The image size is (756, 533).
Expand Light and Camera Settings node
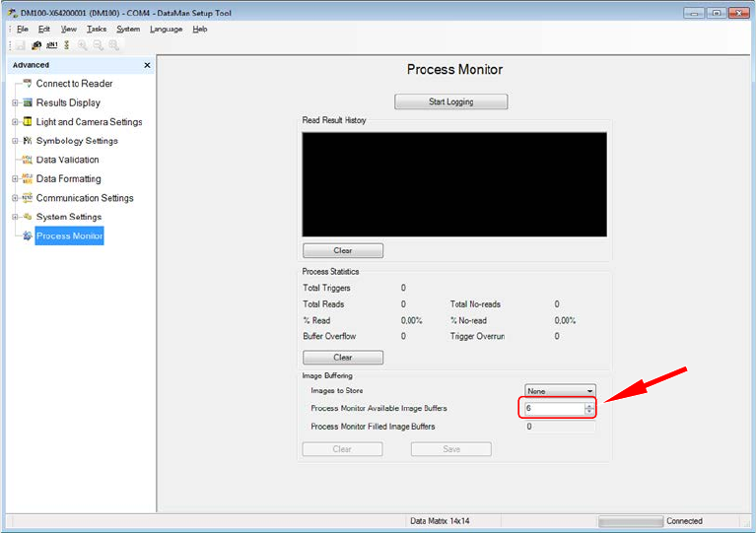(x=15, y=122)
